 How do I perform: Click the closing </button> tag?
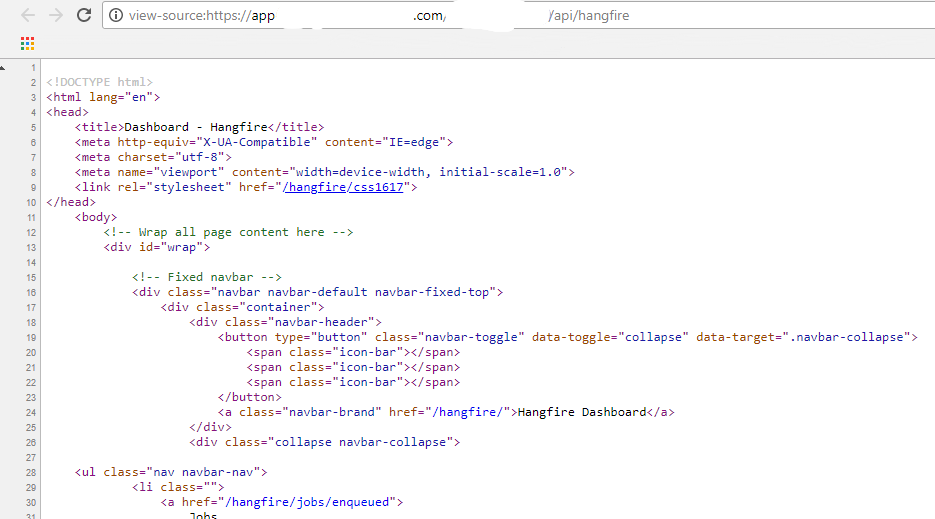(x=250, y=397)
